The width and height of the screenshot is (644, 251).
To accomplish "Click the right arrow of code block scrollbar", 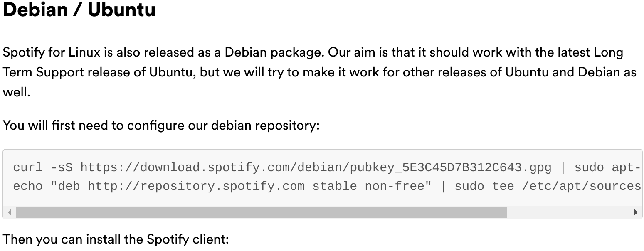I will pyautogui.click(x=636, y=213).
